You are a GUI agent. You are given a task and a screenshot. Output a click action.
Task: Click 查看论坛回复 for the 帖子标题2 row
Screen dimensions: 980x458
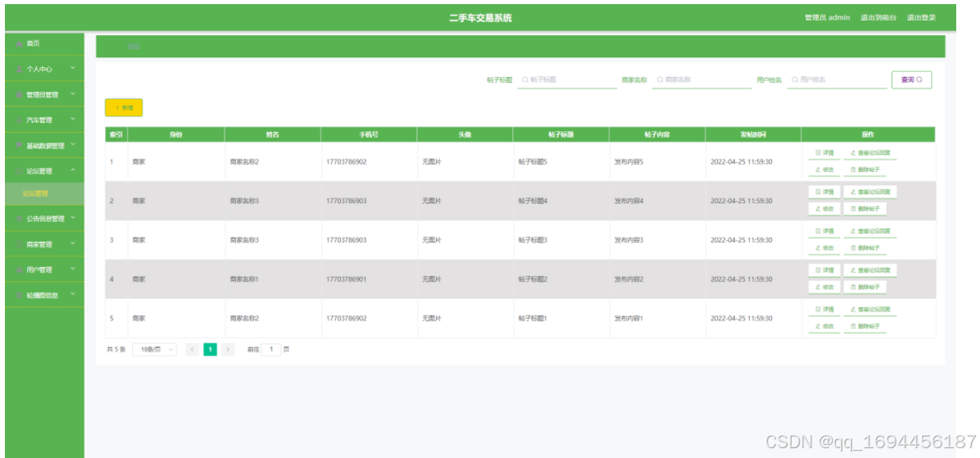[x=870, y=270]
